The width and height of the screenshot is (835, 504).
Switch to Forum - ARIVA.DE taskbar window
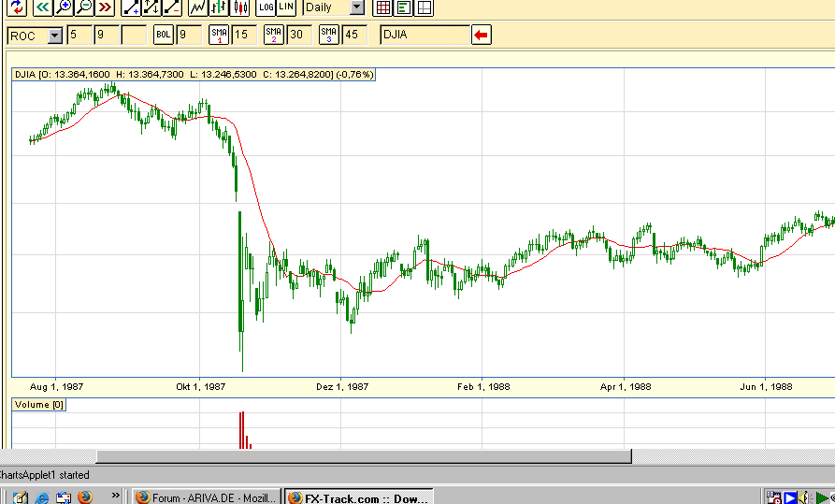[206, 497]
